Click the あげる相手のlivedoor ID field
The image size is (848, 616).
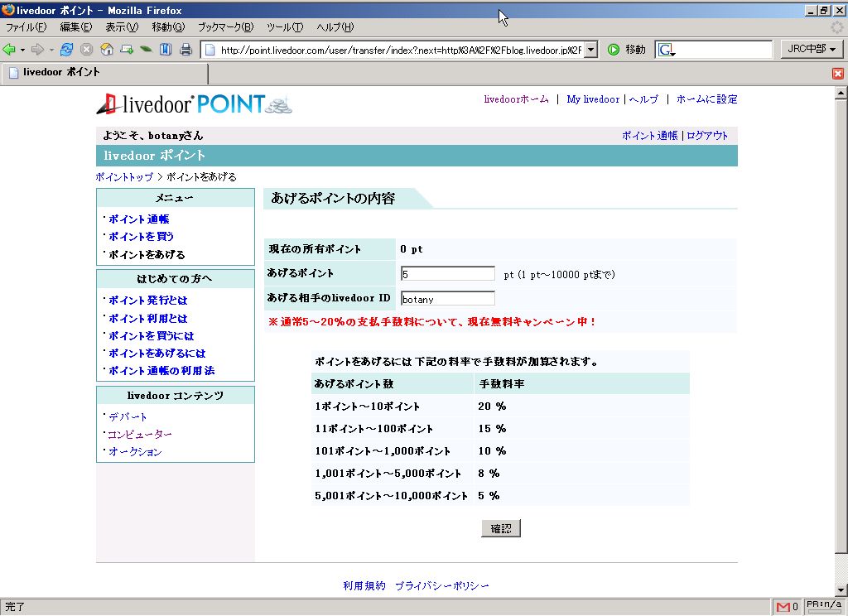(x=448, y=299)
